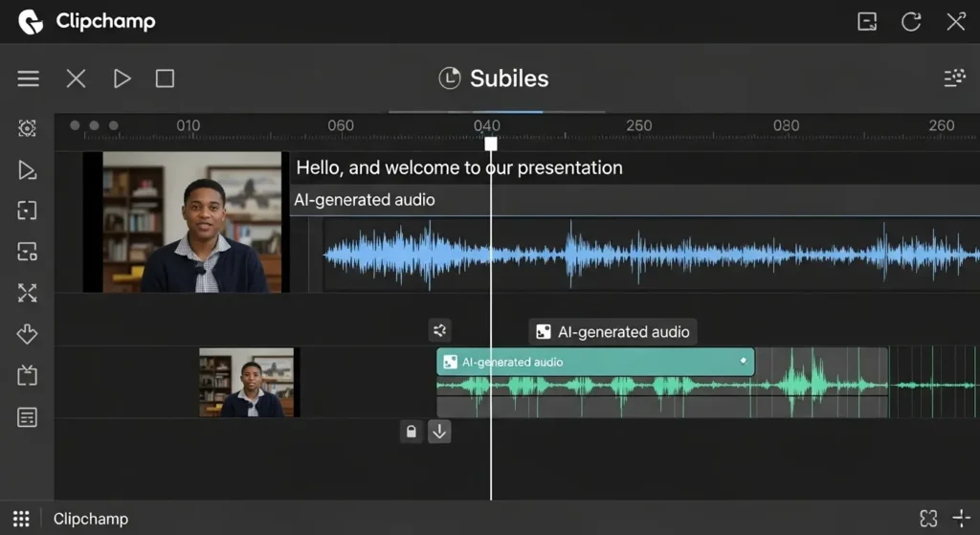Select the focus target icon in the sidebar
The width and height of the screenshot is (980, 535).
coord(27,128)
